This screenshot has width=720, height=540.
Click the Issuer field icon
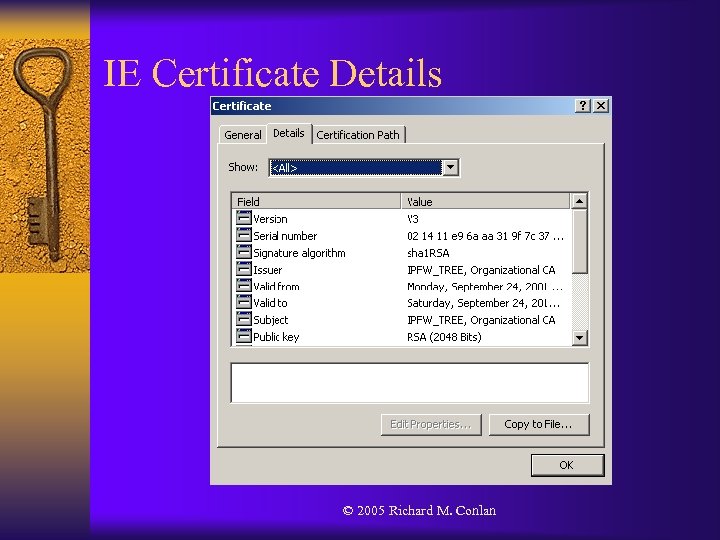(x=244, y=269)
